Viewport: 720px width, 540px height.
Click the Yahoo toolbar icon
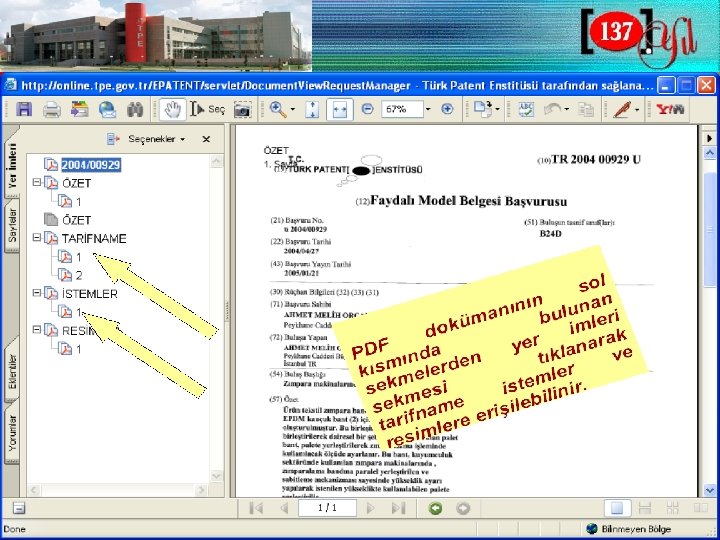pyautogui.click(x=670, y=109)
